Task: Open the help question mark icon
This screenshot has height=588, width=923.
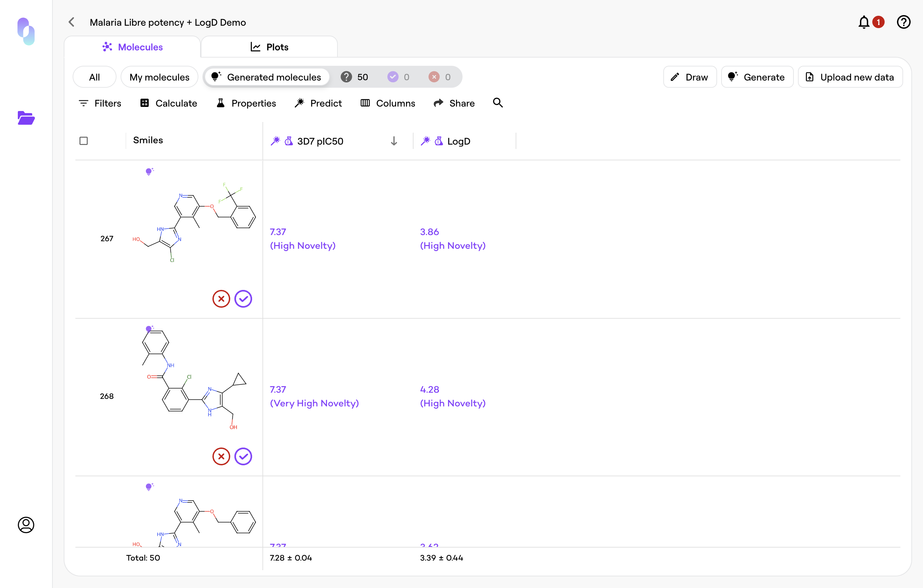Action: point(903,22)
